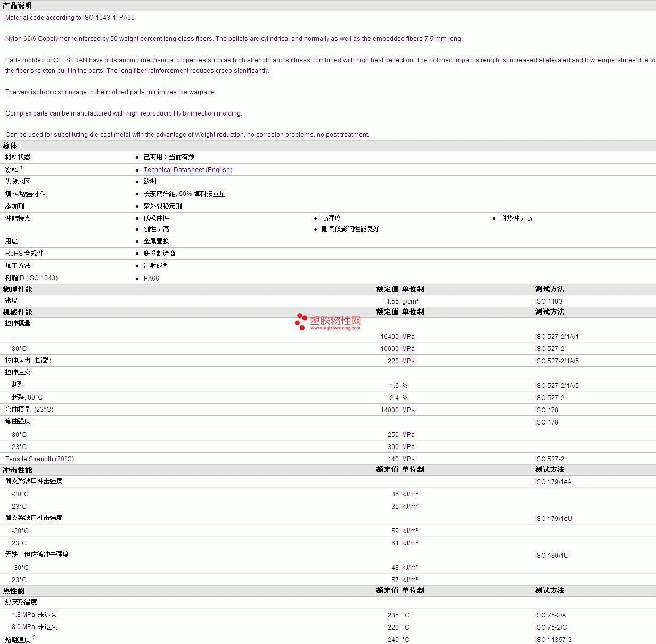
Task: Click the test method ISO 75-2/A
Action: (x=551, y=615)
